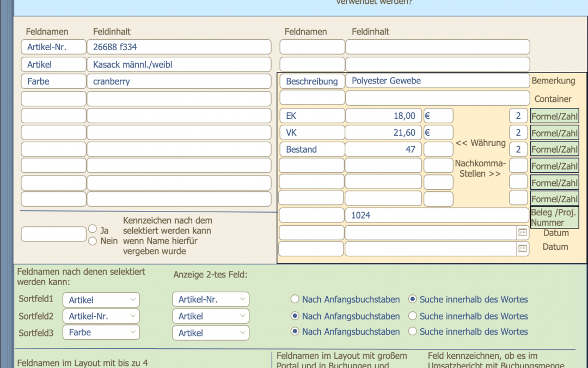Choose 'Suche innerhalb des Wortes' for Sortfeld2
Viewport: 588px width, 368px height.
(413, 316)
